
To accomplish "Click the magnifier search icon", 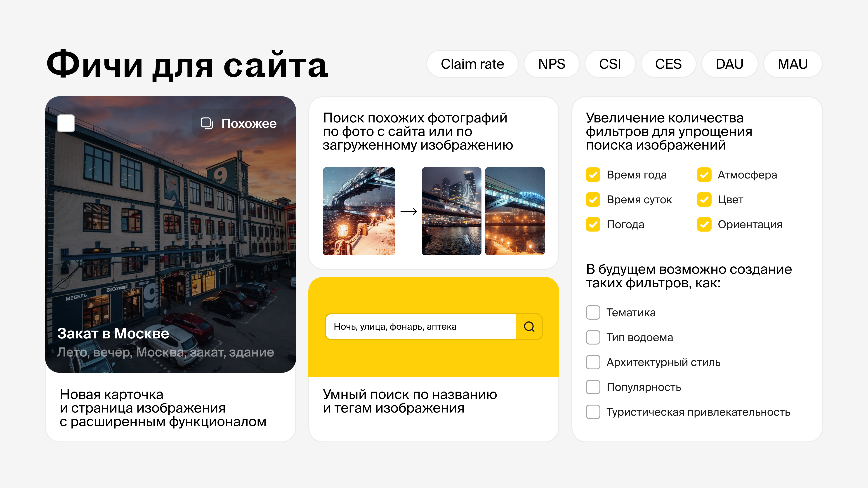I will coord(529,326).
